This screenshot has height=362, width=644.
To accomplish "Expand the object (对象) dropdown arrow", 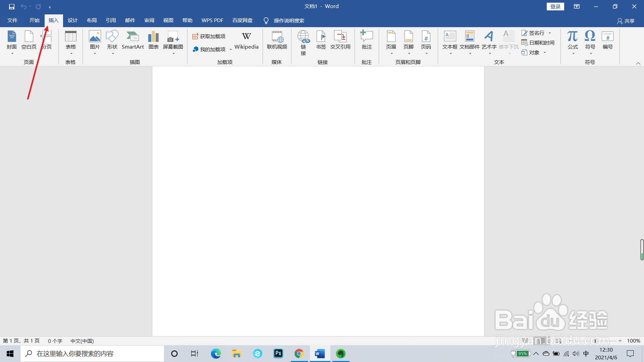I will pos(545,53).
